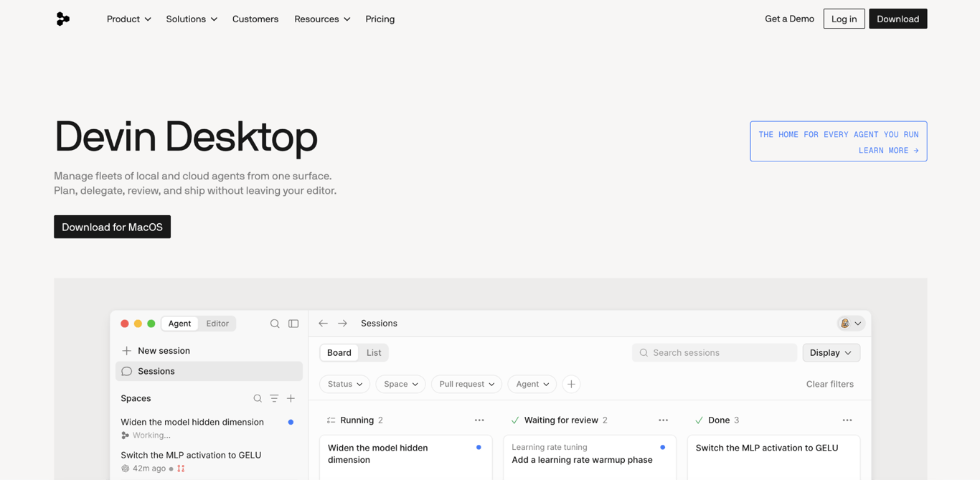Open sidebar session Widen the model hidden dimension
The height and width of the screenshot is (480, 980).
[x=192, y=422]
